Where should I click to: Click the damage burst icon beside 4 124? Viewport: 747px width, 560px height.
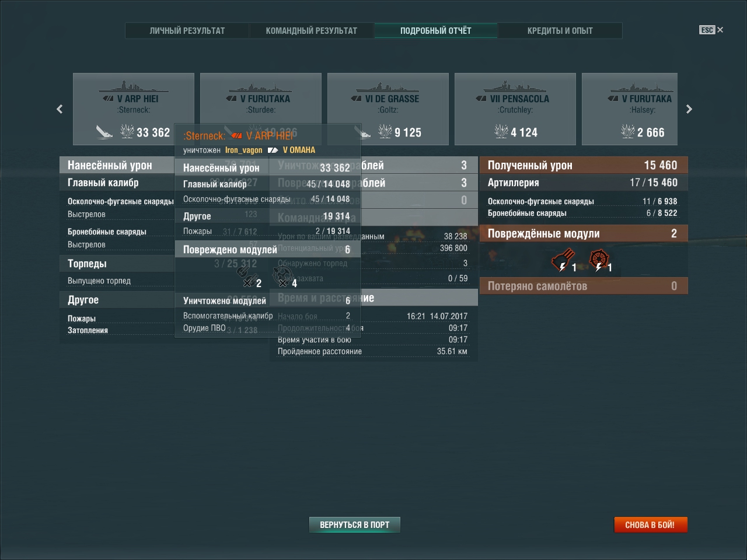coord(501,132)
